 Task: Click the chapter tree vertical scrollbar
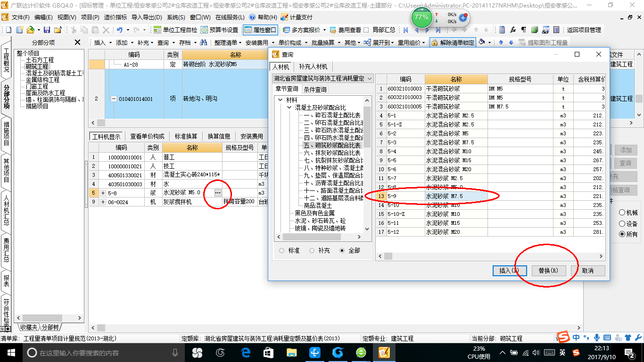coord(368,164)
